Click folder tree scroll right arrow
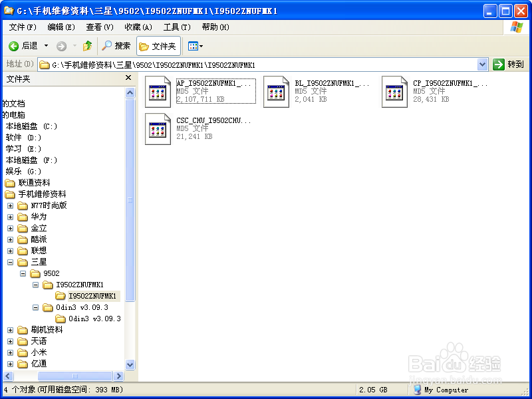The width and height of the screenshot is (532, 399). pyautogui.click(x=118, y=376)
